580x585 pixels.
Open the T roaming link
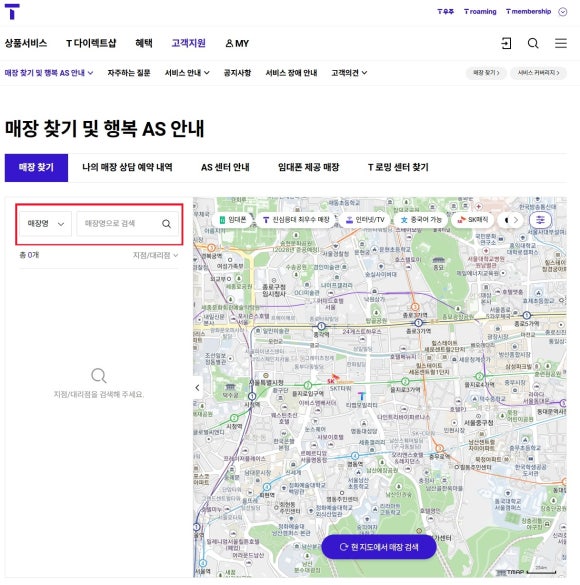click(480, 12)
